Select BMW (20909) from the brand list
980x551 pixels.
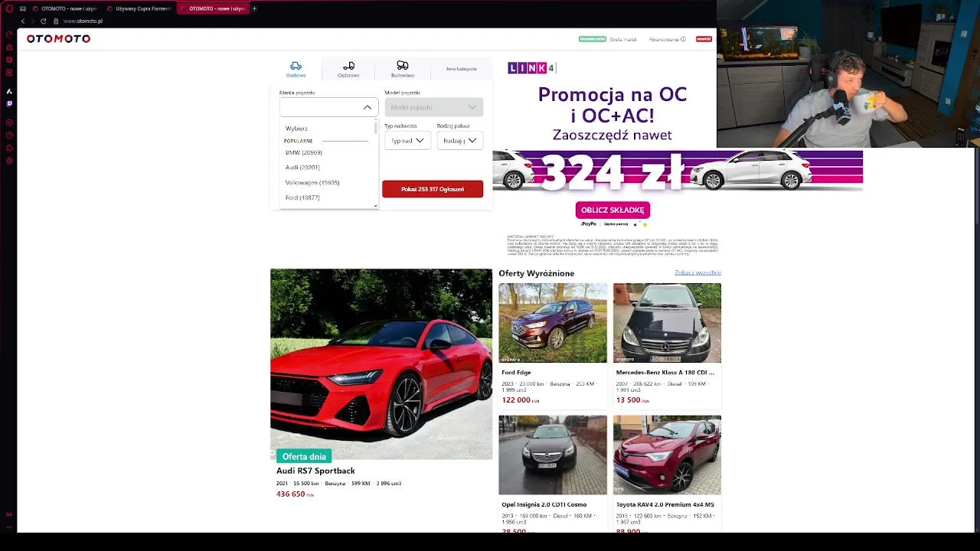coord(304,152)
